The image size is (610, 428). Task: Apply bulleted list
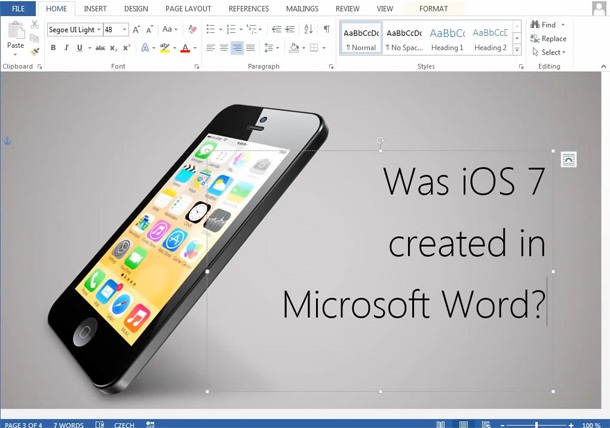(x=210, y=29)
